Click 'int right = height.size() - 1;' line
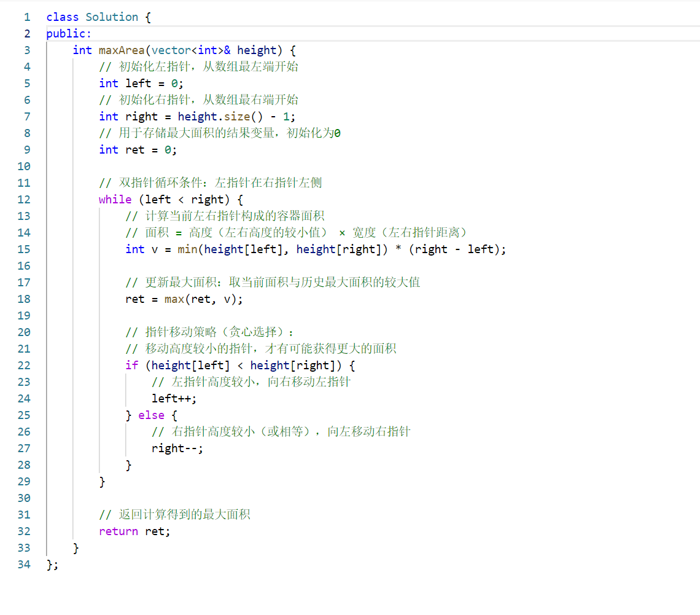Image resolution: width=700 pixels, height=615 pixels. 197,117
